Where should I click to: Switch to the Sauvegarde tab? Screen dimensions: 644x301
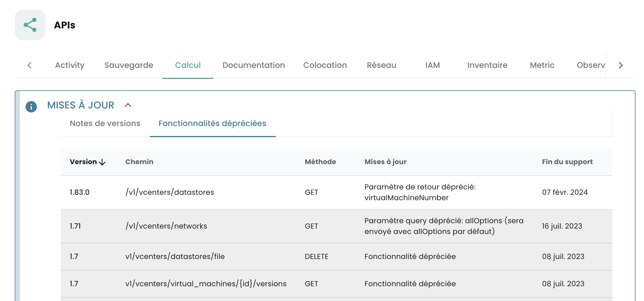[x=129, y=65]
